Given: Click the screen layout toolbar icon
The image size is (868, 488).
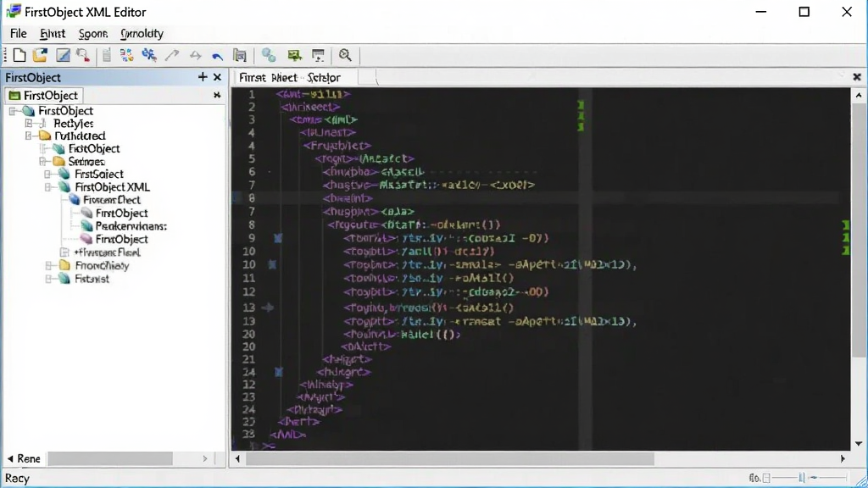Looking at the screenshot, I should [x=319, y=55].
